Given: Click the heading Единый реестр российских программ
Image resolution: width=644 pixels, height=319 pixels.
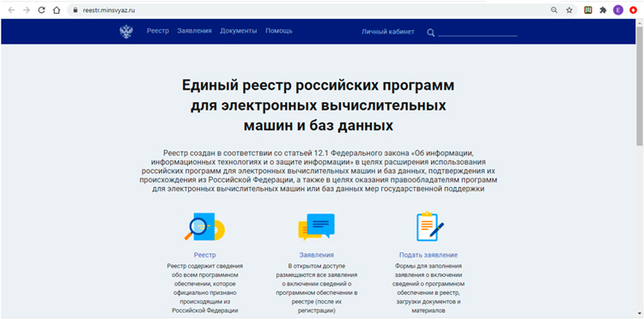Looking at the screenshot, I should tap(319, 105).
